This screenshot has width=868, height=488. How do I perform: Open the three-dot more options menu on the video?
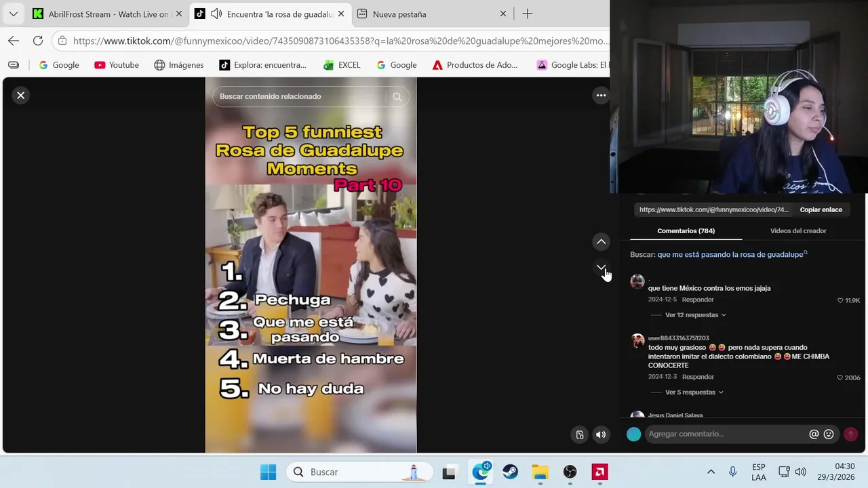coord(601,96)
